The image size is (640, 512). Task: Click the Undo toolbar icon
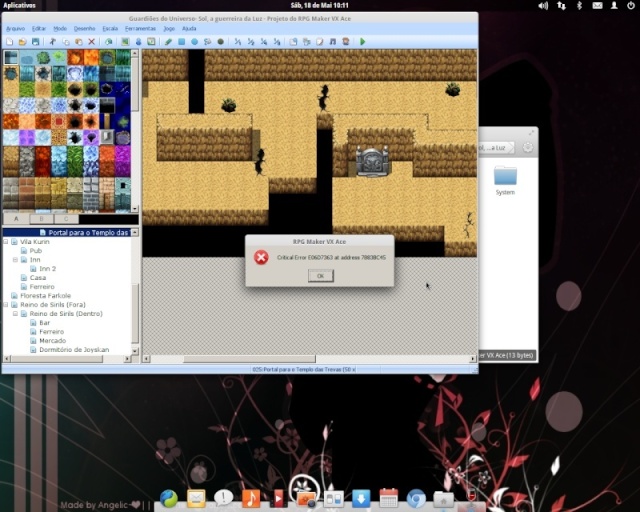pos(109,42)
